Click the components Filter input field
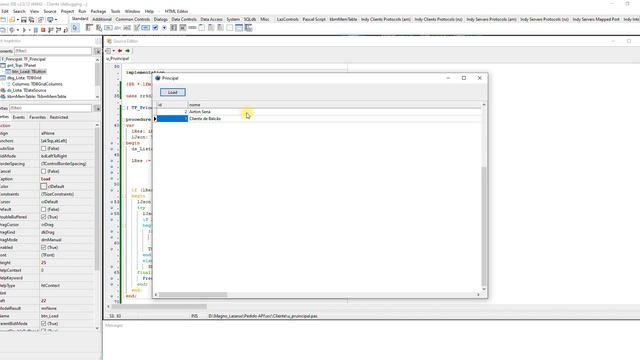Image resolution: width=640 pixels, height=360 pixels. [x=53, y=51]
